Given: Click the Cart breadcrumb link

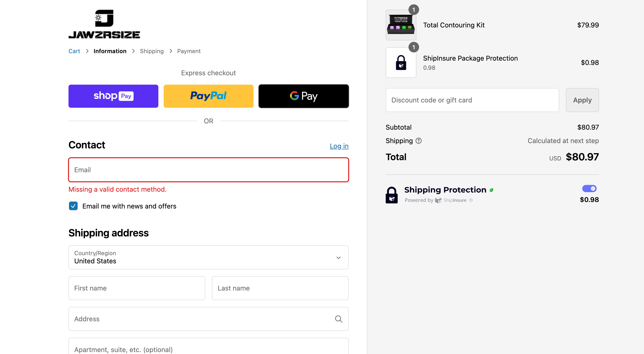Looking at the screenshot, I should click(x=74, y=51).
